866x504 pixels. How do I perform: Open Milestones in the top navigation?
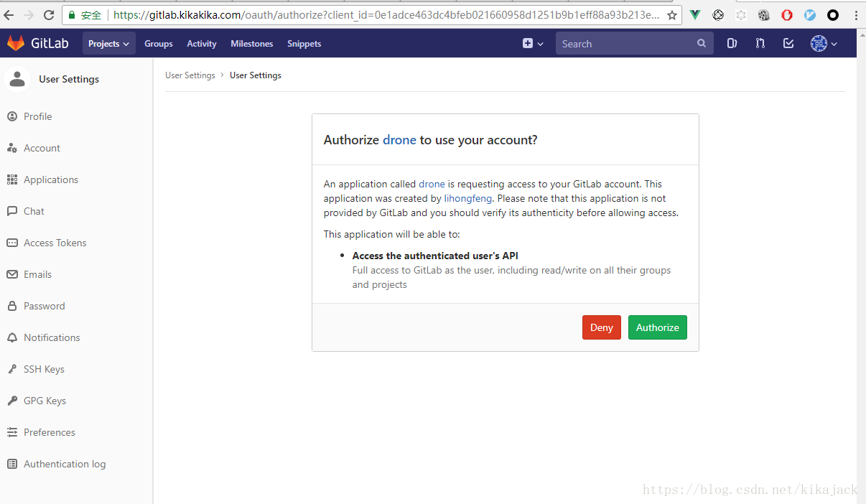252,44
